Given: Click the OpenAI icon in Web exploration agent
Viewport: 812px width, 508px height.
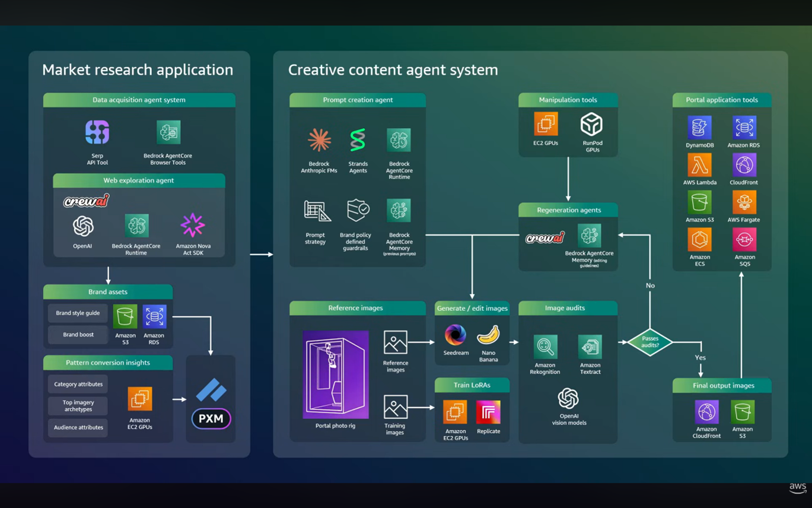Looking at the screenshot, I should (x=83, y=226).
